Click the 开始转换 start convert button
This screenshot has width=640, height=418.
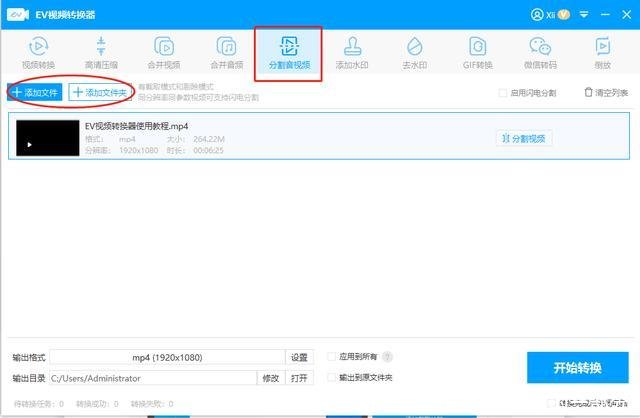click(578, 367)
